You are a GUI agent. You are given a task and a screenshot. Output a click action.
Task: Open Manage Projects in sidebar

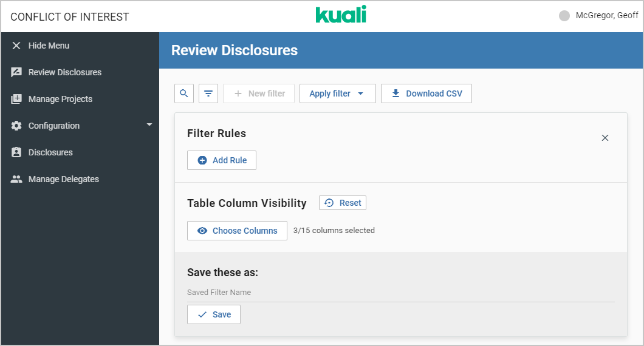[x=60, y=99]
